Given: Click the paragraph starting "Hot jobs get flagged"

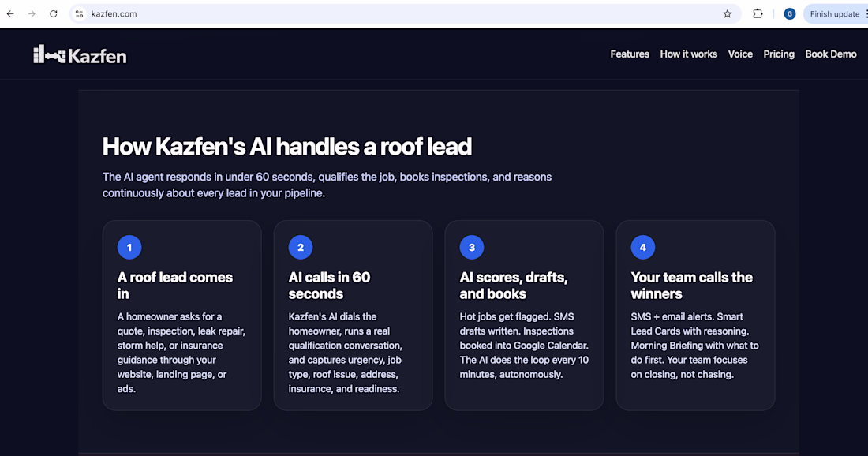Looking at the screenshot, I should [x=524, y=346].
